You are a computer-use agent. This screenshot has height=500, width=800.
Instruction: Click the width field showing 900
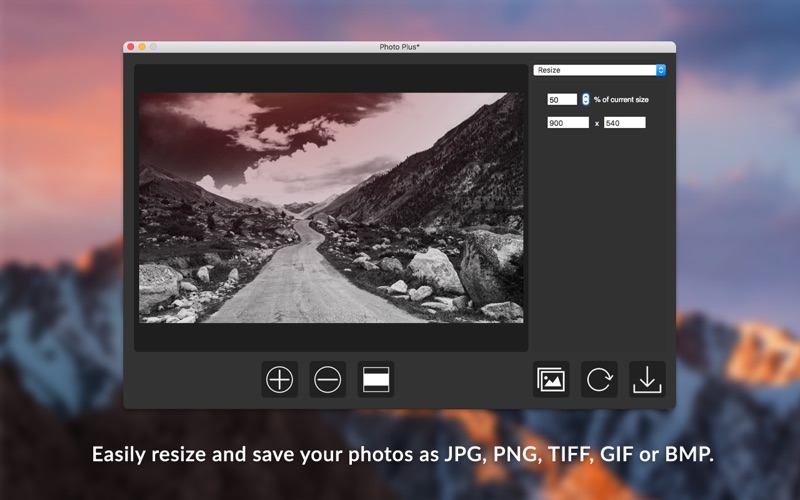568,122
